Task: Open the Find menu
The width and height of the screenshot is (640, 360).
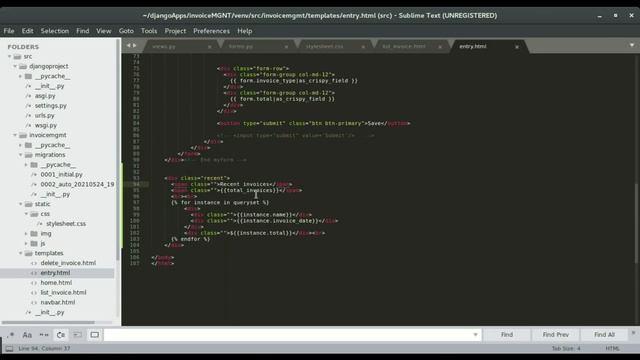Action: coord(82,31)
